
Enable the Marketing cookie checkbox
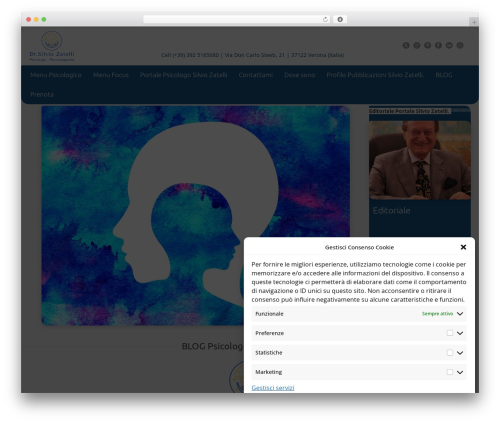(x=450, y=372)
